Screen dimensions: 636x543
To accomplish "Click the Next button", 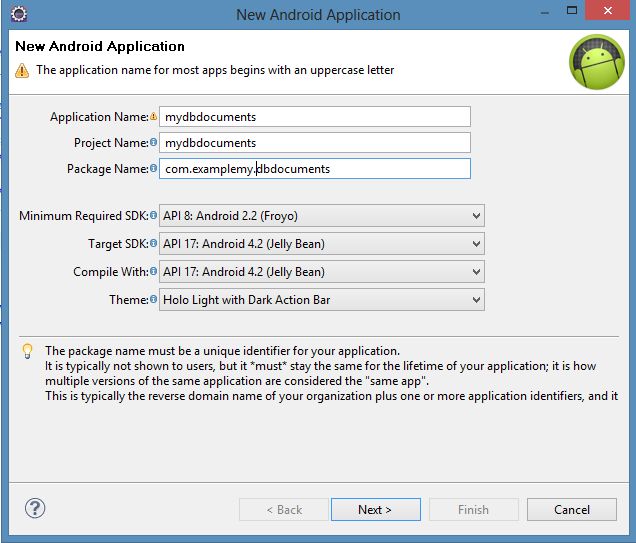I will (x=375, y=510).
